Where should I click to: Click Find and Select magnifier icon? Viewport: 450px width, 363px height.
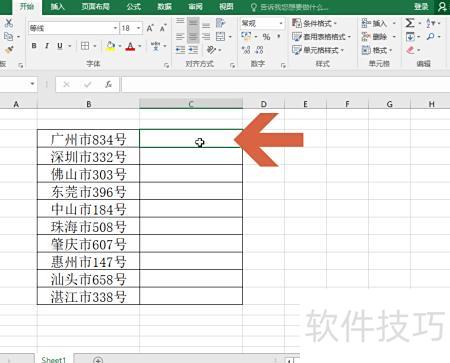pyautogui.click(x=431, y=36)
